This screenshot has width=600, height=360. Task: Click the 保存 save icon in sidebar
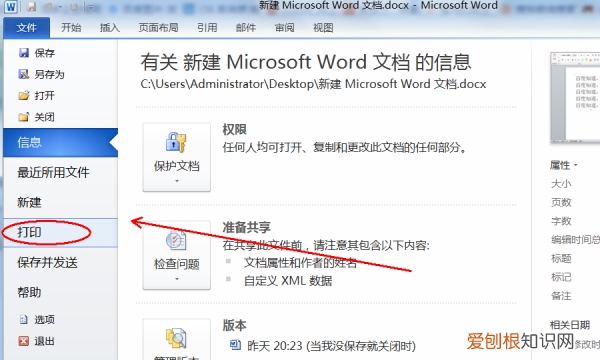click(24, 53)
